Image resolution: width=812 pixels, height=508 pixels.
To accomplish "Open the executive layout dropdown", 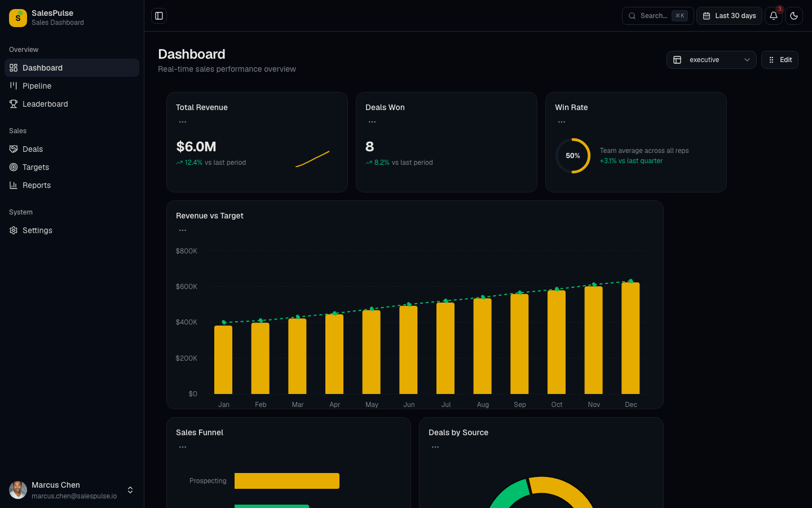I will point(712,59).
